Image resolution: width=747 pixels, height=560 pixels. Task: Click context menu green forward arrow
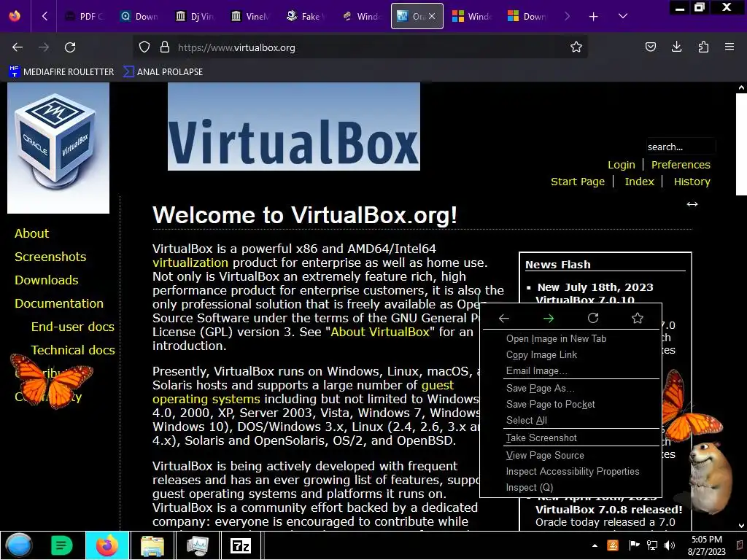[549, 318]
